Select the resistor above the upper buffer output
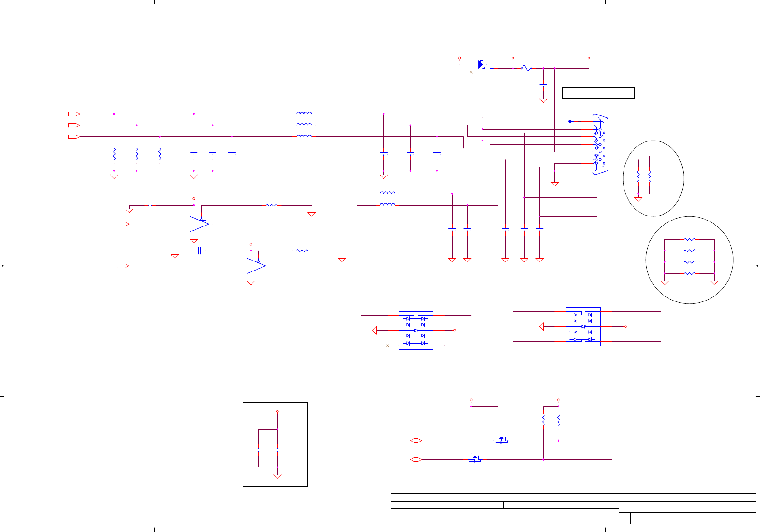 tap(272, 205)
